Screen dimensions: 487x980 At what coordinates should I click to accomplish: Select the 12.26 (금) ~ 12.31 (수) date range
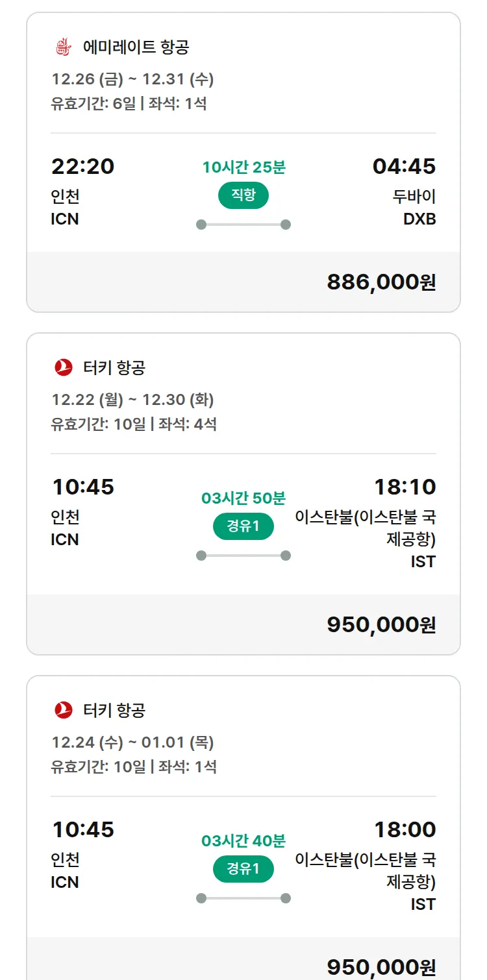tap(132, 79)
